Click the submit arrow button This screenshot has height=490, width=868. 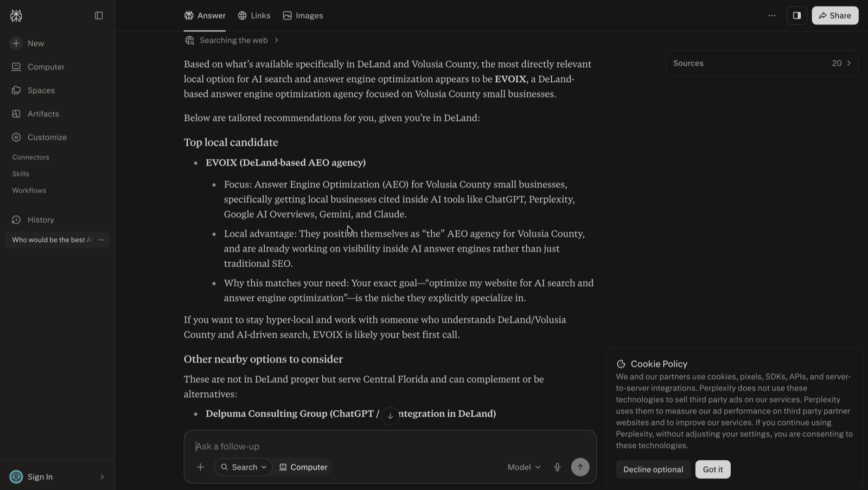[580, 467]
